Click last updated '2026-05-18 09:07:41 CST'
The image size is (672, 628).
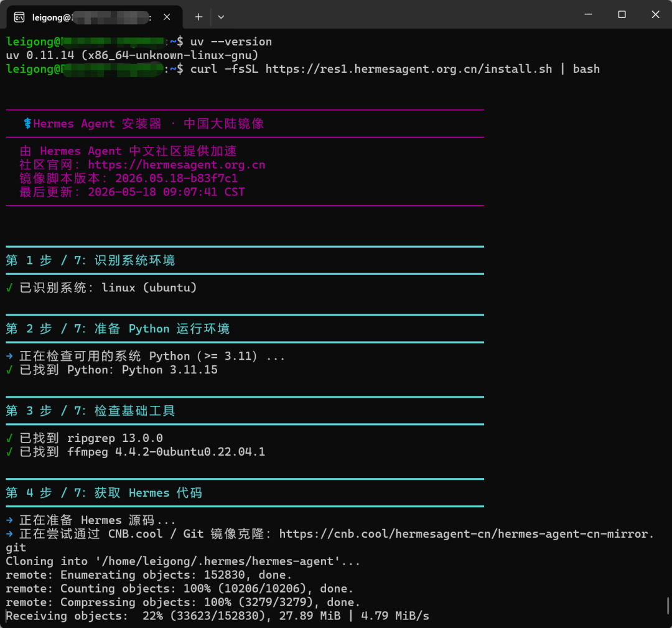point(166,192)
